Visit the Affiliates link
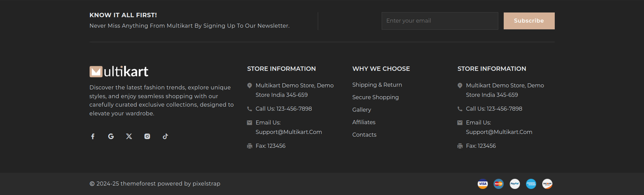Viewport: 644px width, 195px height. pyautogui.click(x=364, y=122)
